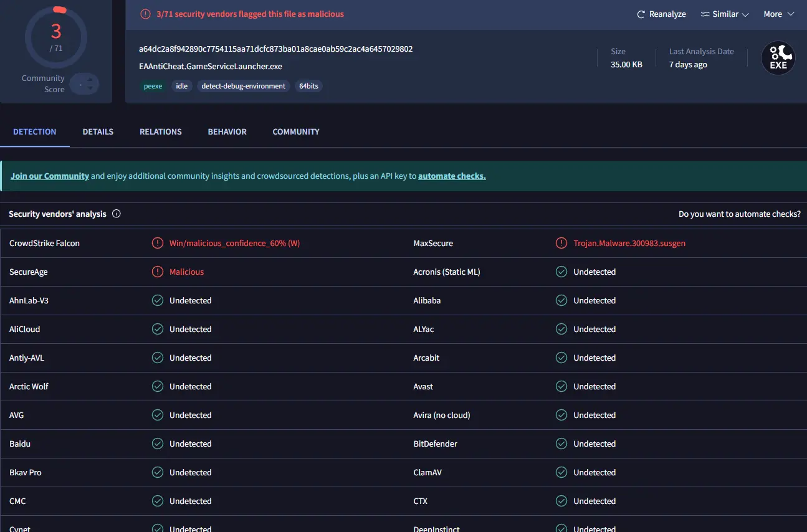Click the Community Score vote control
Screen dimensions: 807x532
pos(84,83)
